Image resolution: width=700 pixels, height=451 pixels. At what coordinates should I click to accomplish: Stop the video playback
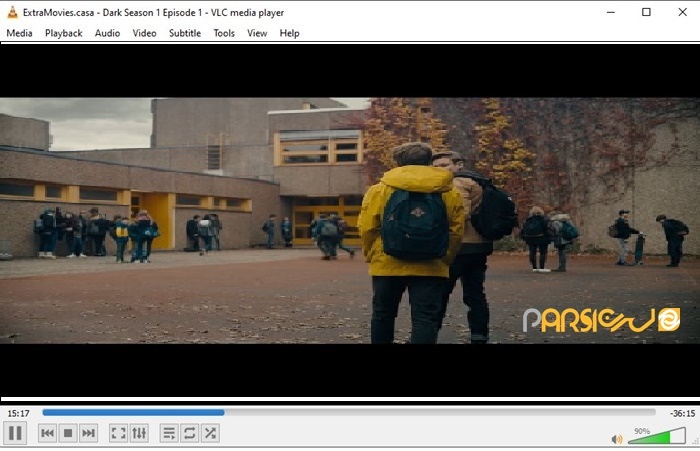click(x=68, y=433)
